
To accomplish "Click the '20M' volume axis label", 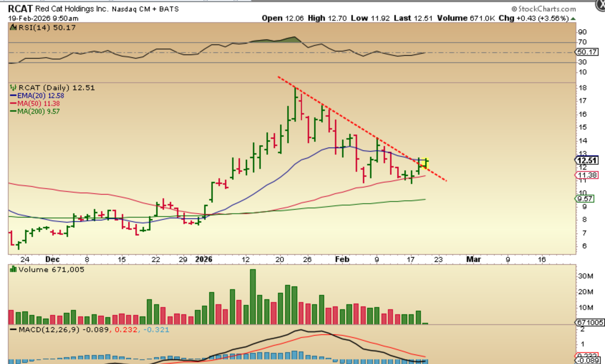I will 586,292.
